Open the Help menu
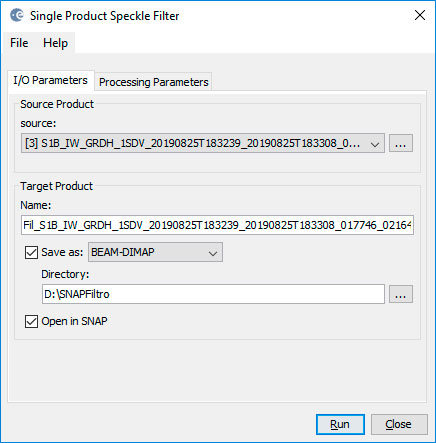 point(55,43)
